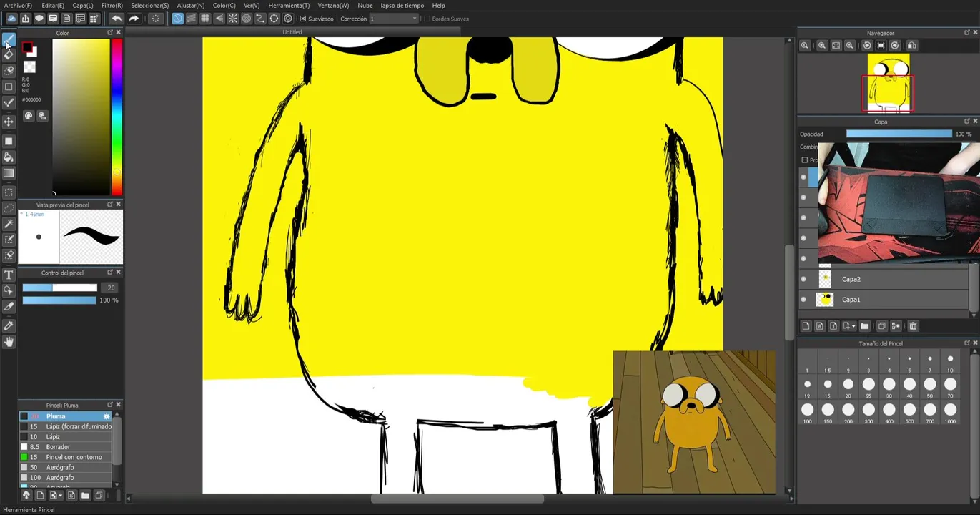This screenshot has height=515, width=980.
Task: Add a new brush in the brush panel
Action: tap(40, 495)
